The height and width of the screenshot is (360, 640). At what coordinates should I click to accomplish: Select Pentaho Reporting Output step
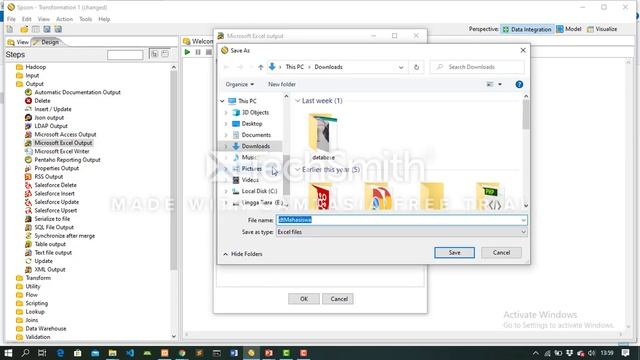pos(67,160)
